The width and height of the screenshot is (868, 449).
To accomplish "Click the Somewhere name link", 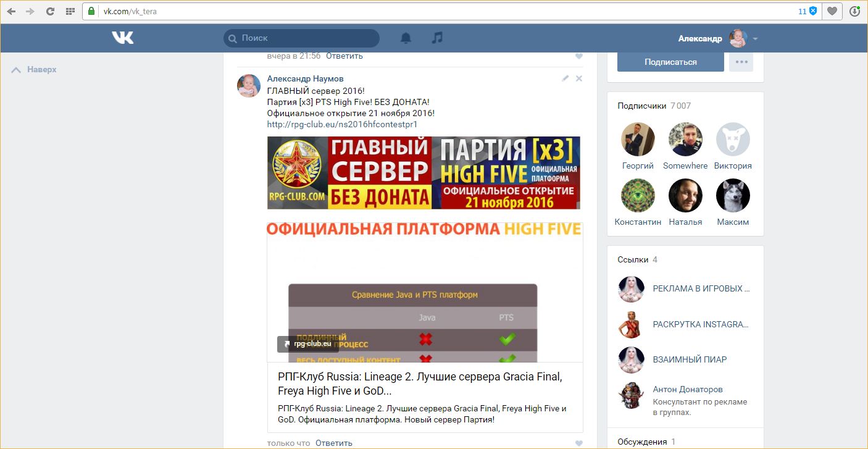I will [685, 166].
